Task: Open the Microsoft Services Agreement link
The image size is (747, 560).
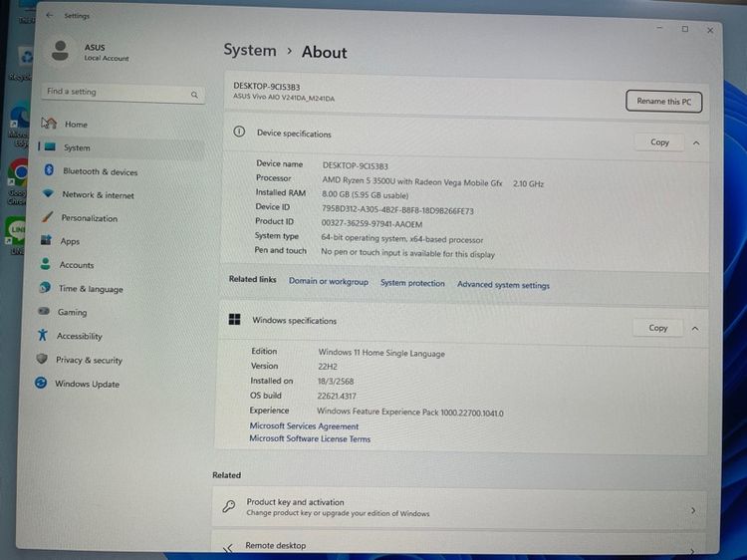Action: tap(304, 426)
